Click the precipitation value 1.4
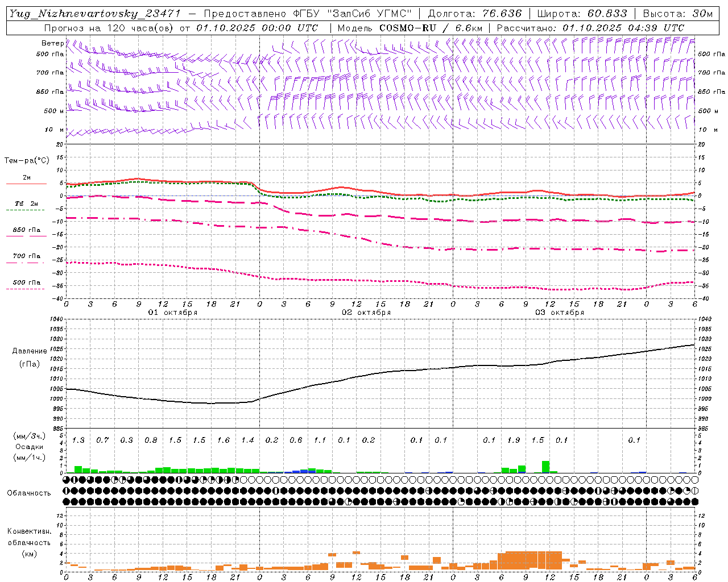This screenshot has height=582, width=728. click(247, 440)
